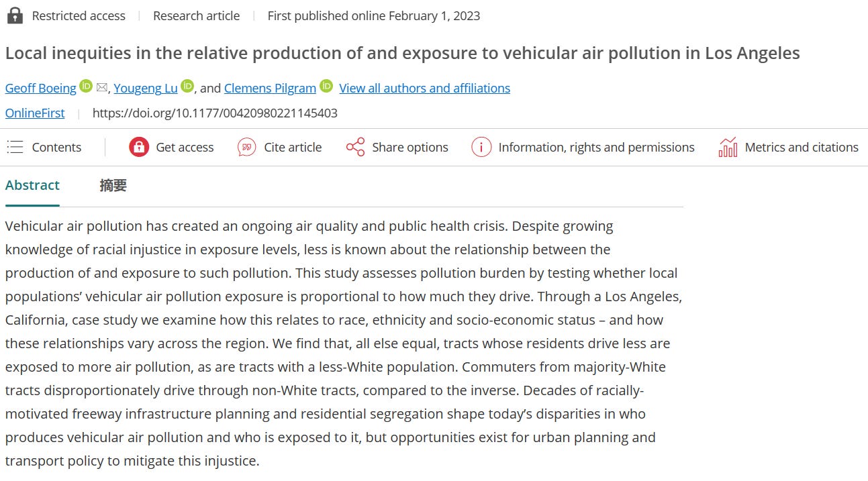
Task: Open Yougeng Lu author link
Action: 146,88
